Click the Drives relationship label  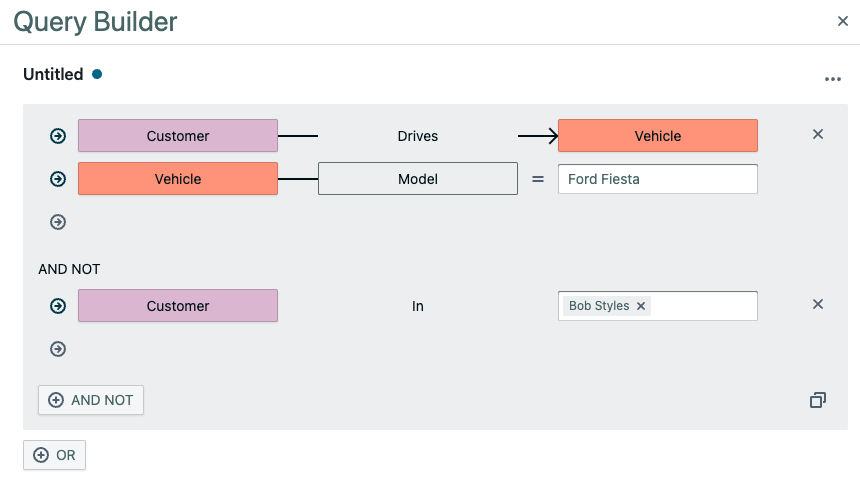tap(417, 136)
